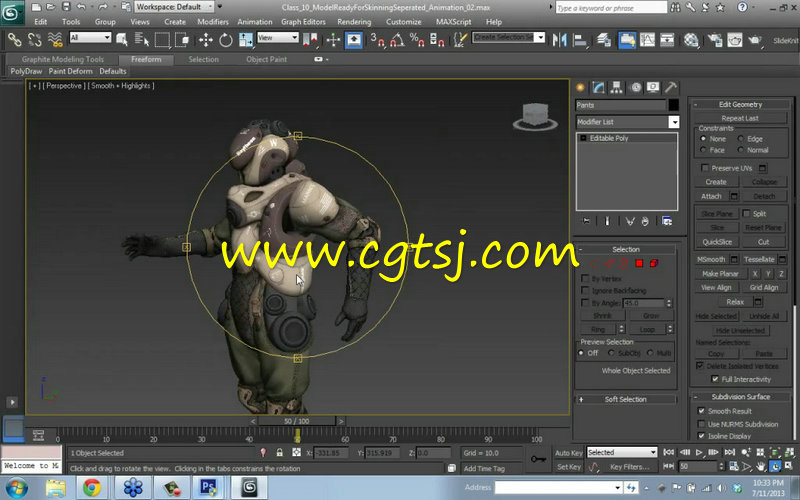Image resolution: width=800 pixels, height=500 pixels.
Task: Select the Bind to Space Warp tool
Action: (55, 39)
